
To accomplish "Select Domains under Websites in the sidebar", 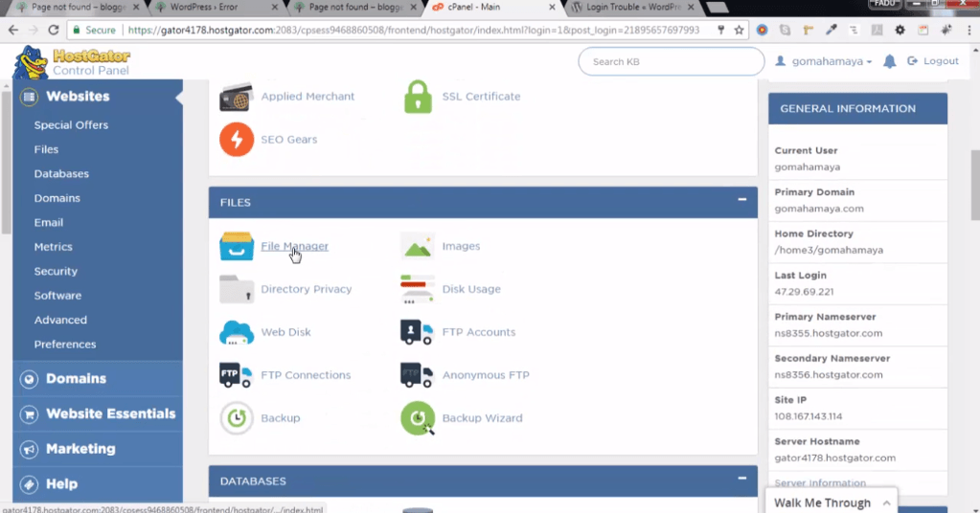I will [x=57, y=198].
